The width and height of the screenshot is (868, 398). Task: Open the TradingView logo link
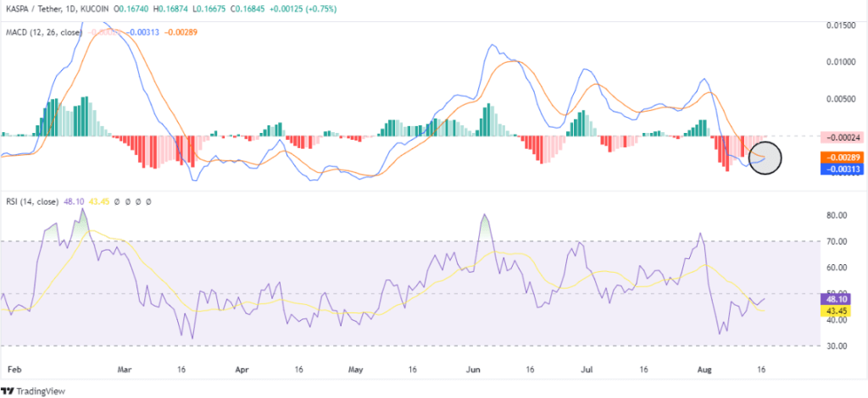(x=34, y=391)
